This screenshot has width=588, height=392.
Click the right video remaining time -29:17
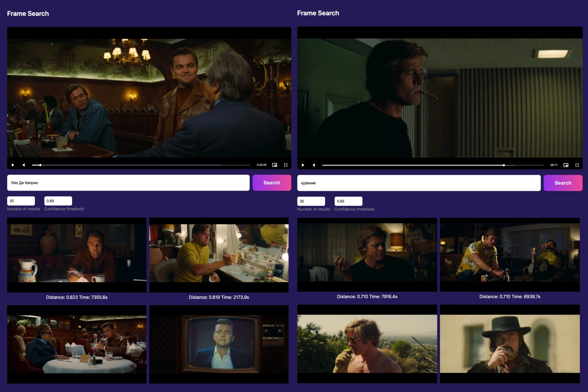coord(553,165)
